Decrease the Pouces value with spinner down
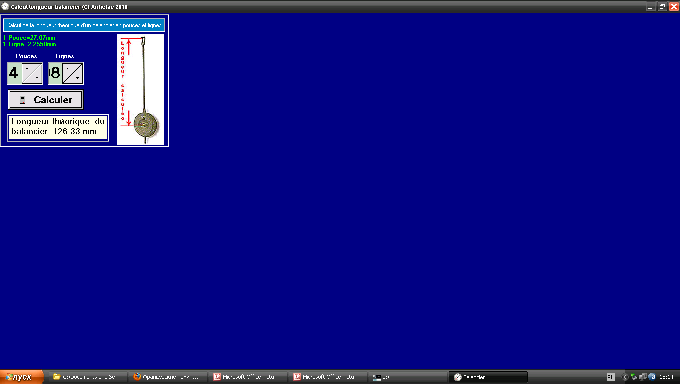Image resolution: width=680 pixels, height=384 pixels. point(36,78)
